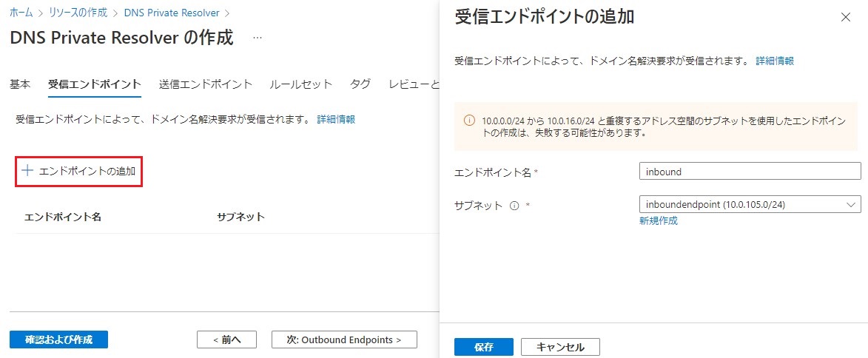Click 確認および作成 button

[58, 340]
